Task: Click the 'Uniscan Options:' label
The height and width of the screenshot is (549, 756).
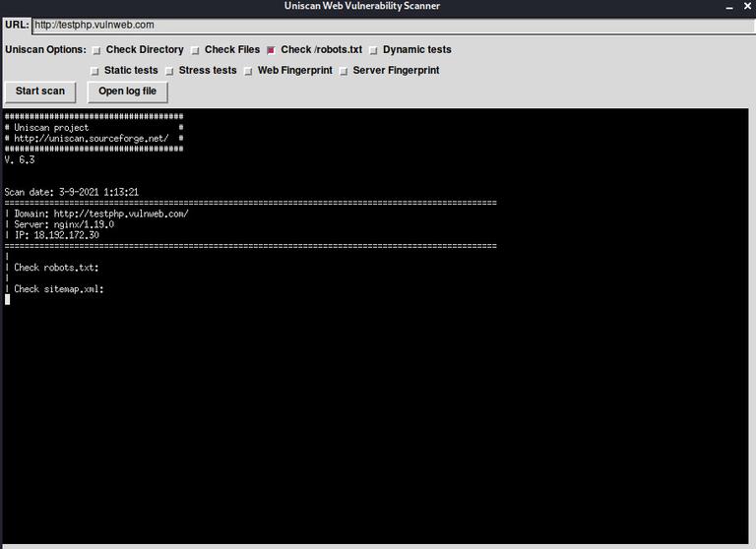Action: tap(46, 49)
